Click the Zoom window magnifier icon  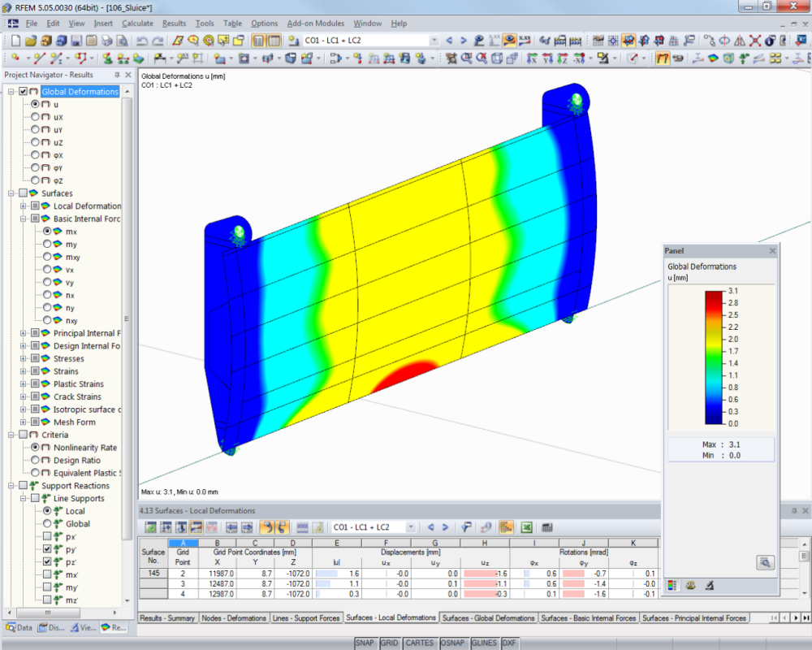(x=467, y=58)
